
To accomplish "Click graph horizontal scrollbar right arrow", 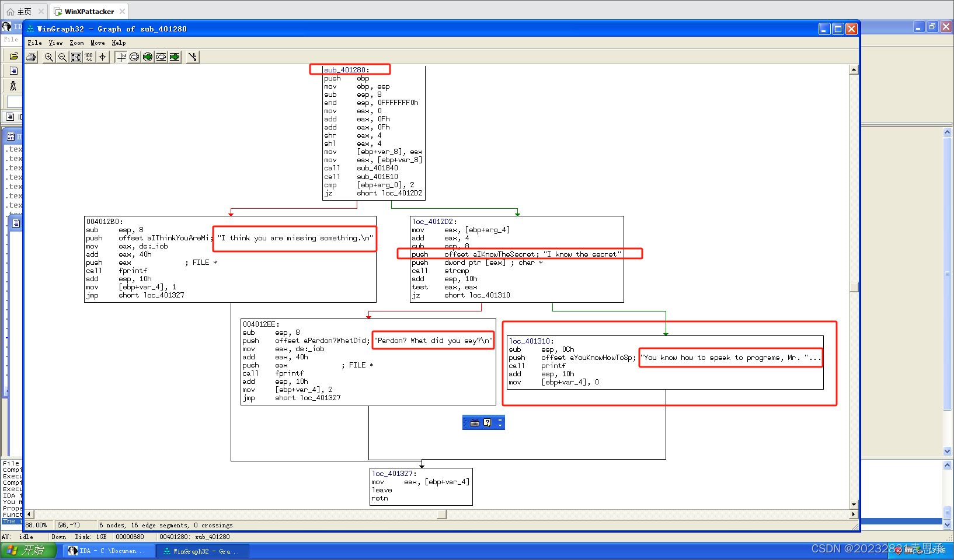I will point(854,514).
